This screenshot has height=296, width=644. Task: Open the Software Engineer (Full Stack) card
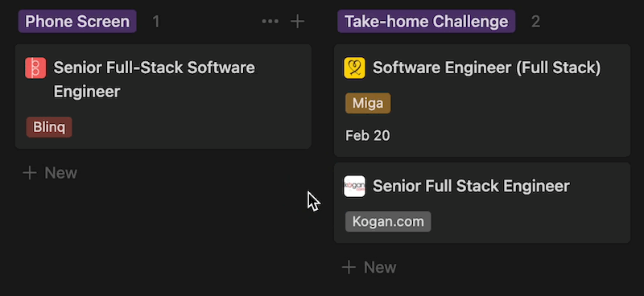pos(482,101)
